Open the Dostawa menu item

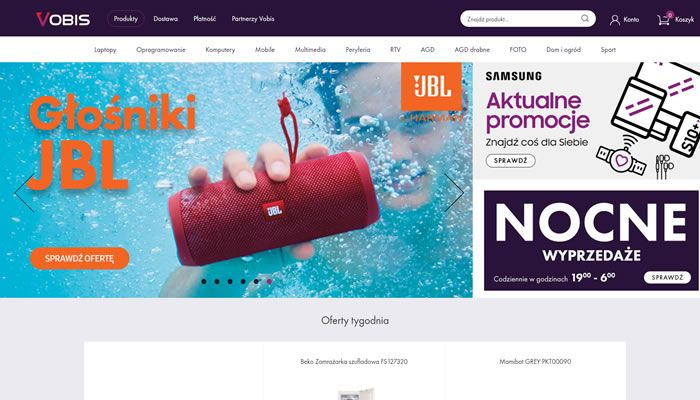[x=166, y=19]
